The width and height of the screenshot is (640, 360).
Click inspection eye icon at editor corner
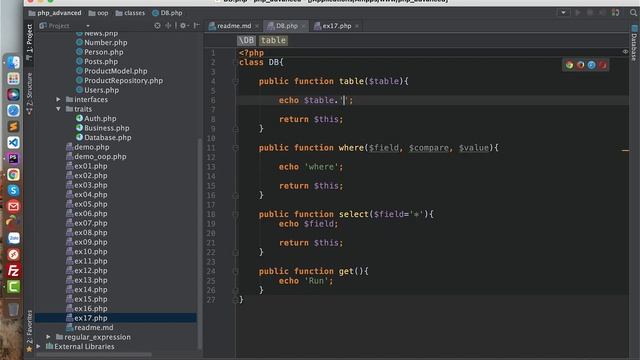pyautogui.click(x=625, y=51)
